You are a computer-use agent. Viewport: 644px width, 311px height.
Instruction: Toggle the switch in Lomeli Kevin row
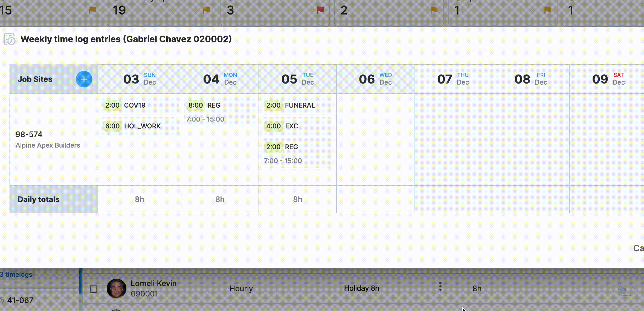(x=626, y=290)
